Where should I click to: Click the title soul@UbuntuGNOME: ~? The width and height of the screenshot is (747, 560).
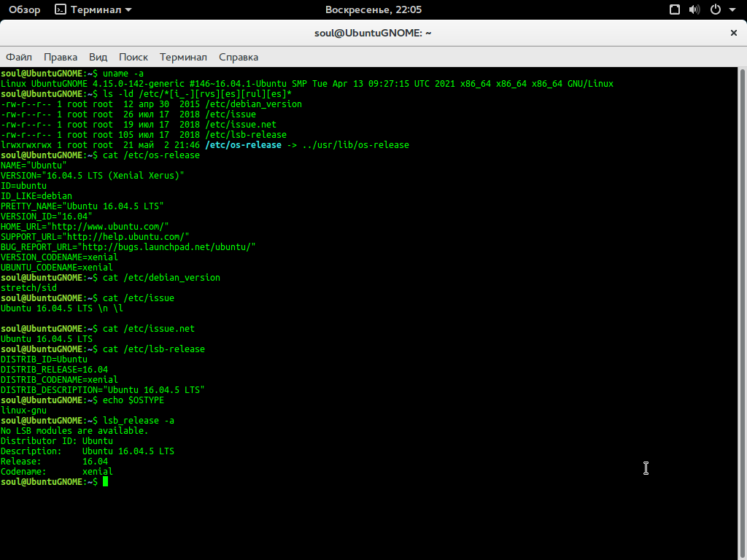click(373, 33)
